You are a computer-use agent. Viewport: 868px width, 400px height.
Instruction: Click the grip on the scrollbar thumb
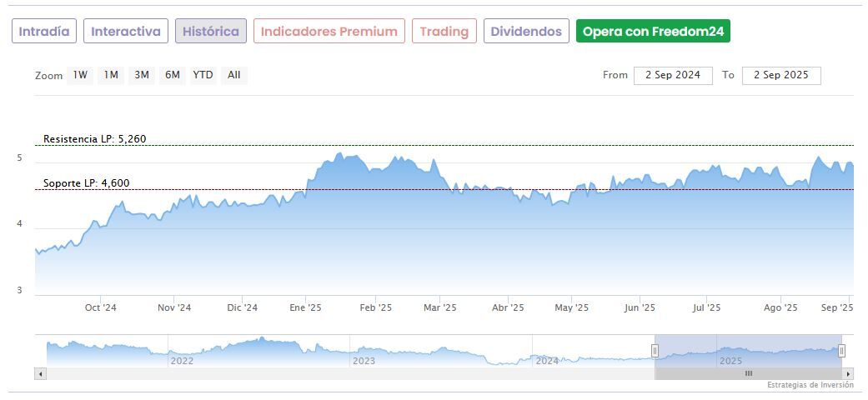748,373
